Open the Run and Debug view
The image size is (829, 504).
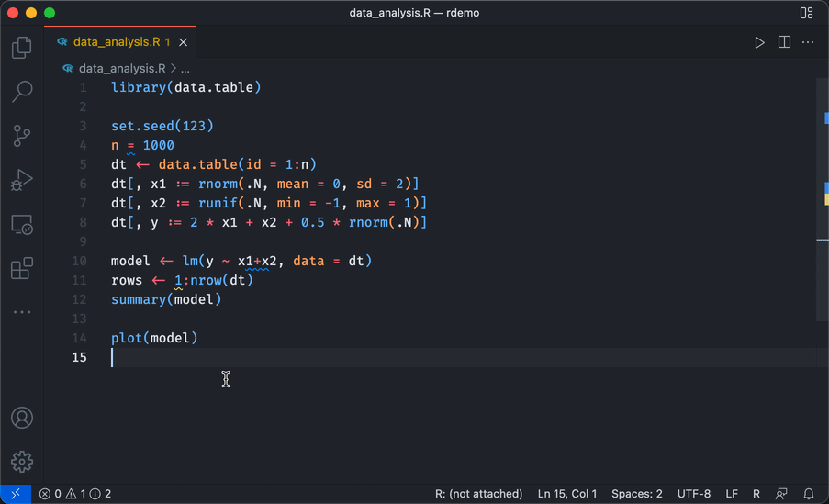[22, 180]
